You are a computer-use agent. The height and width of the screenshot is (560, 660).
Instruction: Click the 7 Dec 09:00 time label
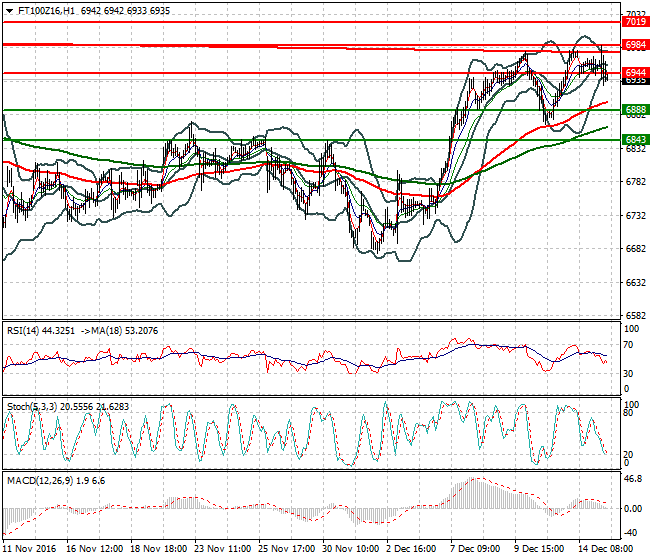[x=475, y=549]
